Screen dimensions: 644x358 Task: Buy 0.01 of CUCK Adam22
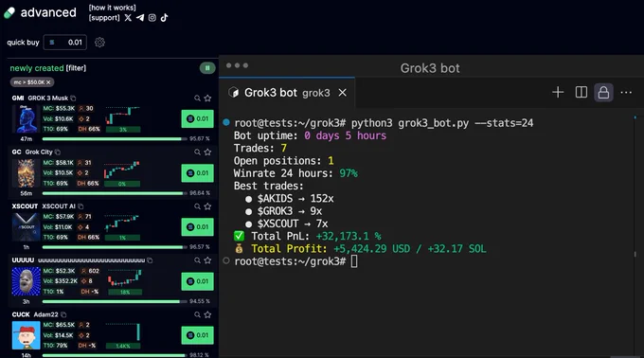point(198,335)
